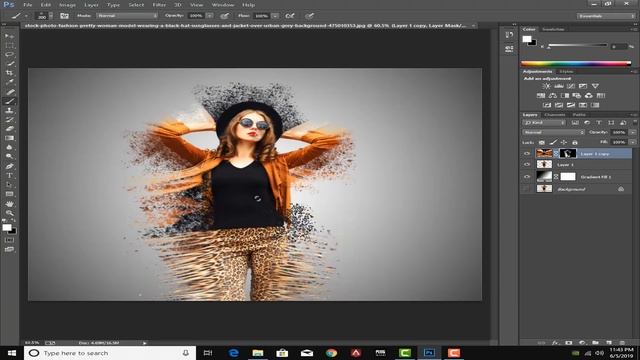Hide Layer 1 copy visibility eye
This screenshot has height=360, width=640.
(x=527, y=153)
